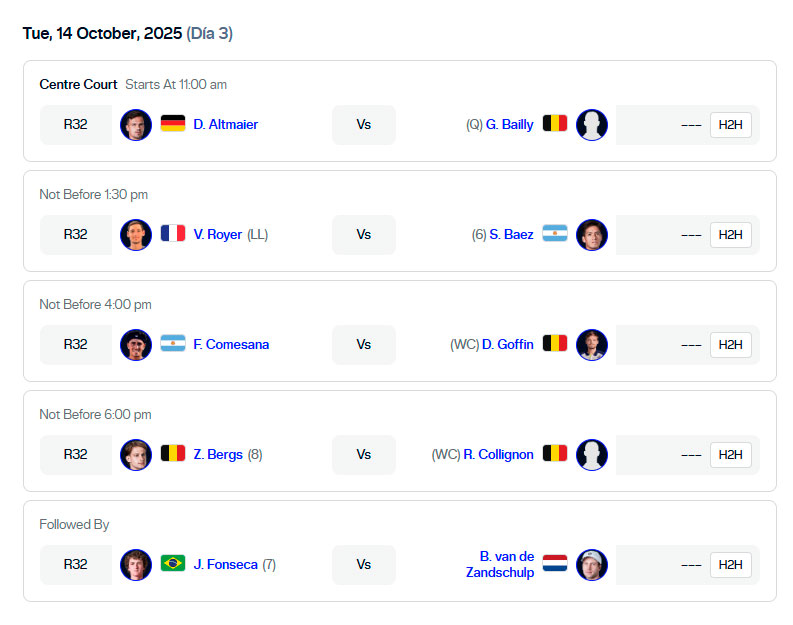Click the S. Baez name link
Screen dimensions: 793x625
pyautogui.click(x=511, y=235)
